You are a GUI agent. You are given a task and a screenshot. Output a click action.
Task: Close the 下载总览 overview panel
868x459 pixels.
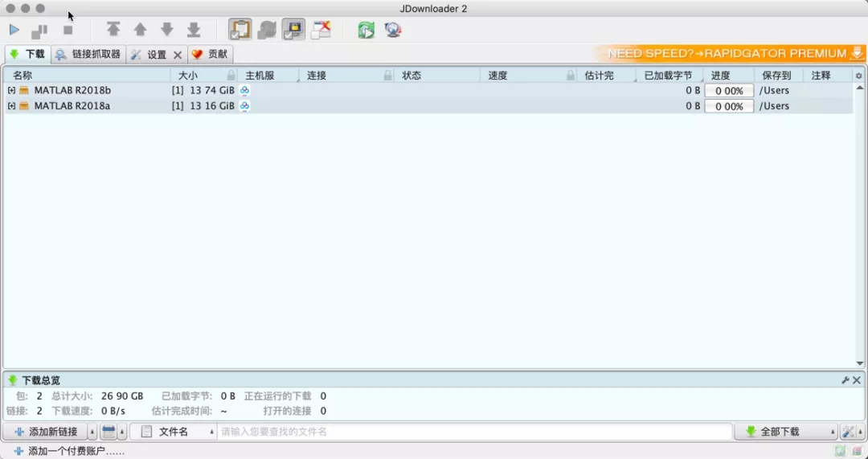pyautogui.click(x=857, y=380)
